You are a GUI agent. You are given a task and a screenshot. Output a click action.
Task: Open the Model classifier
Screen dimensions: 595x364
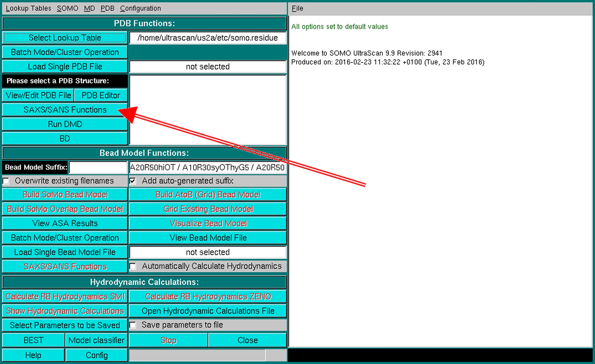96,340
